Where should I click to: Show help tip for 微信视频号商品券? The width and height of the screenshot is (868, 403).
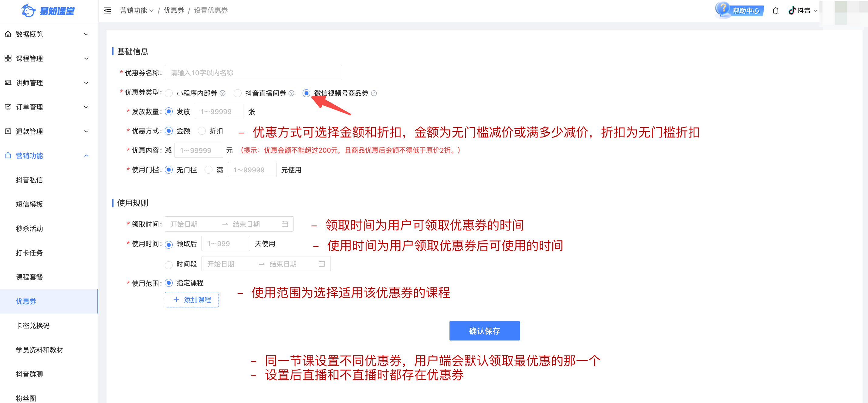click(x=374, y=93)
